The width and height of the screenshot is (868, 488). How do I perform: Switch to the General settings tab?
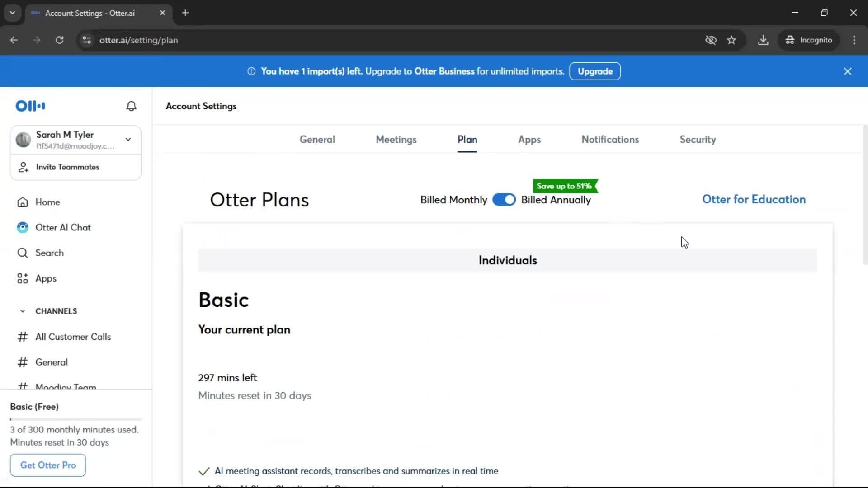point(317,140)
